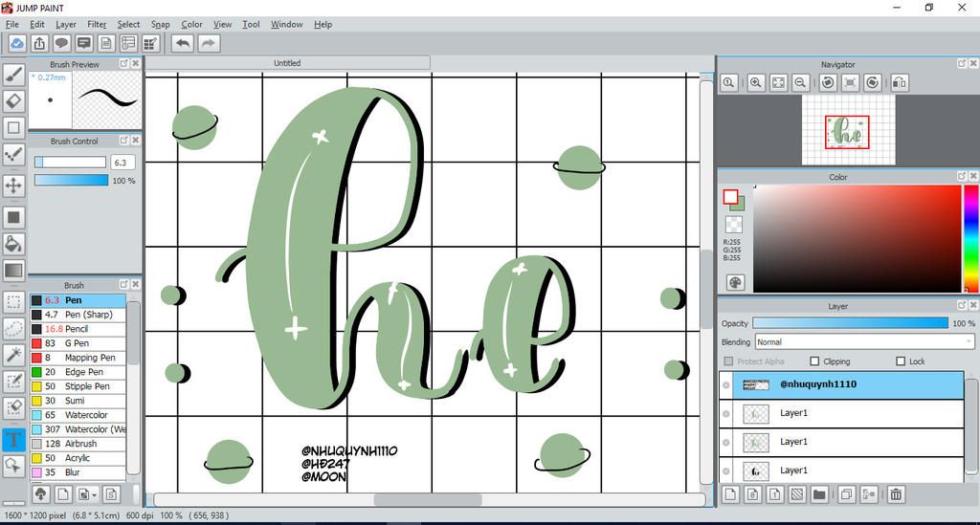This screenshot has width=980, height=525.
Task: Select the rectangular Select tool
Action: pyautogui.click(x=13, y=302)
